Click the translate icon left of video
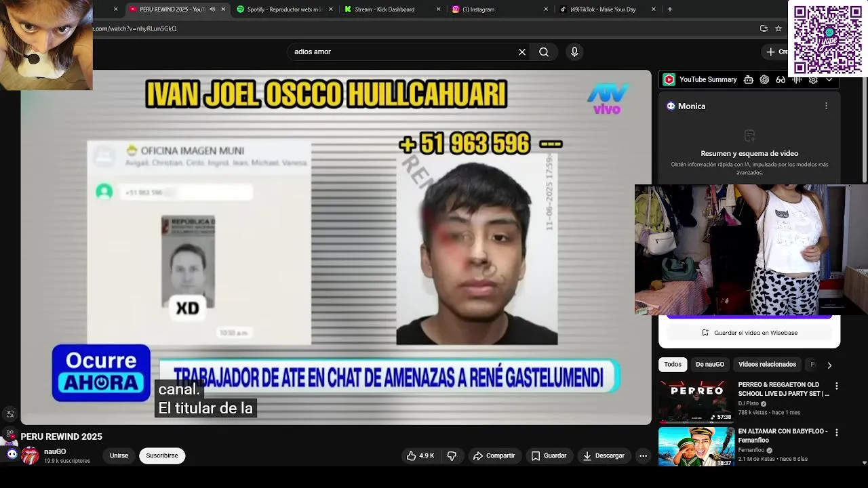 click(10, 414)
